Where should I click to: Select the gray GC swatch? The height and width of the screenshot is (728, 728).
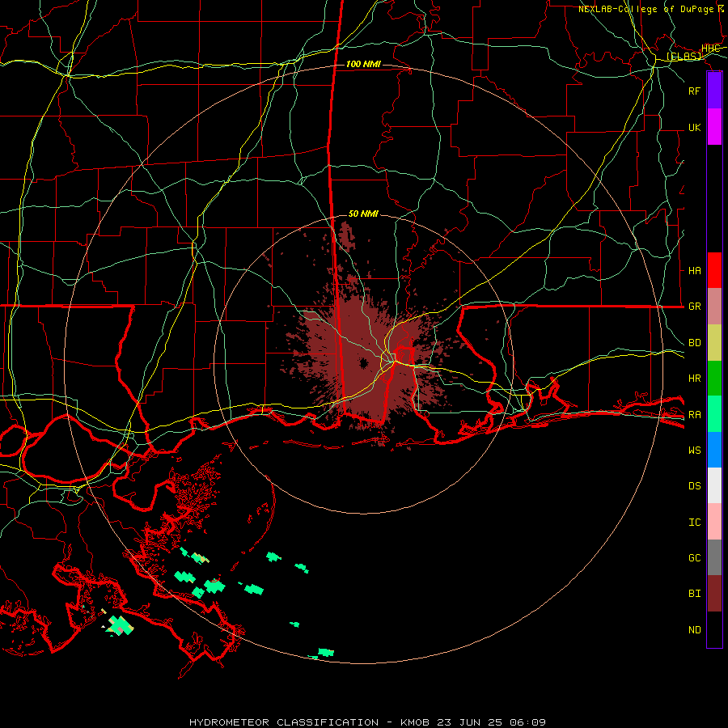point(714,557)
